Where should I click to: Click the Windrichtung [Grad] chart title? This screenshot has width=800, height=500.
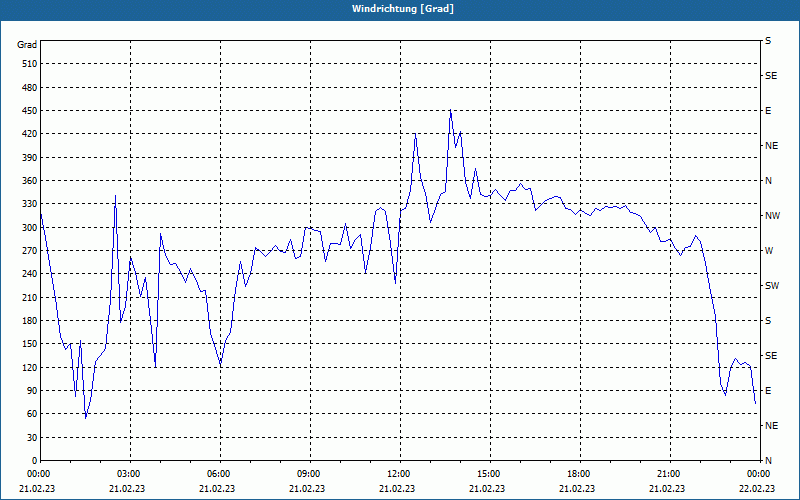click(403, 9)
